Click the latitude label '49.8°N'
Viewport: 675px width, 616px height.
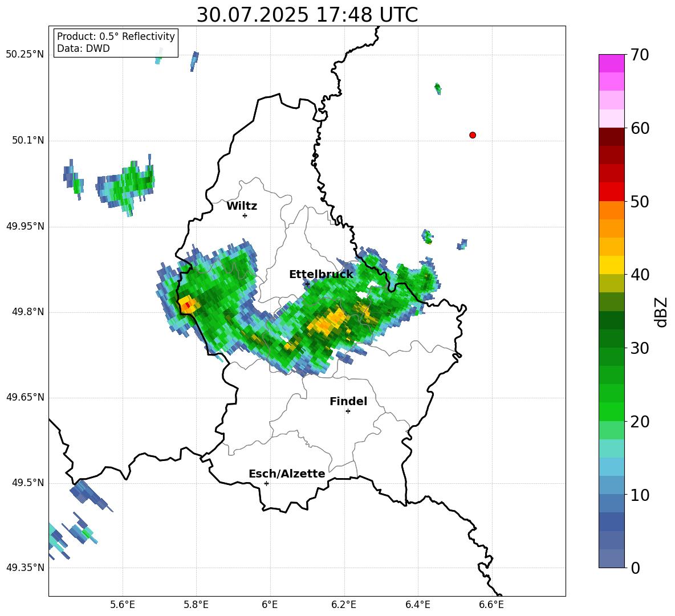point(28,312)
